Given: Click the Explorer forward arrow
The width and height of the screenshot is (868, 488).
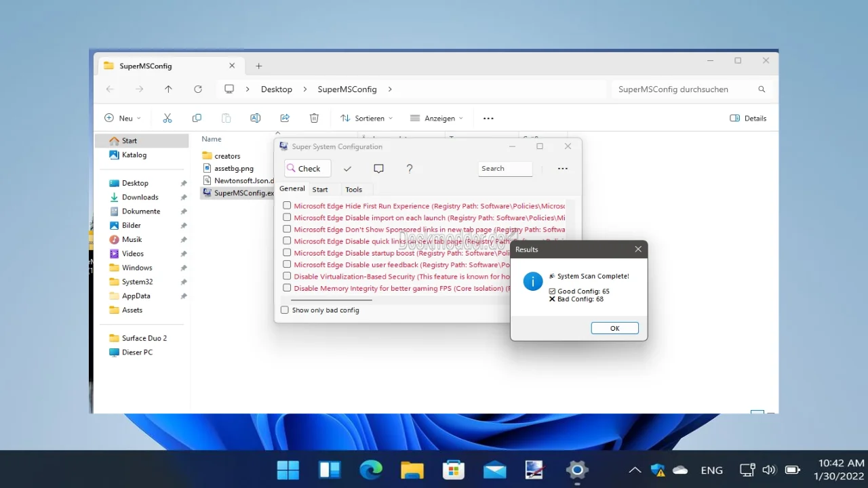Looking at the screenshot, I should click(139, 89).
